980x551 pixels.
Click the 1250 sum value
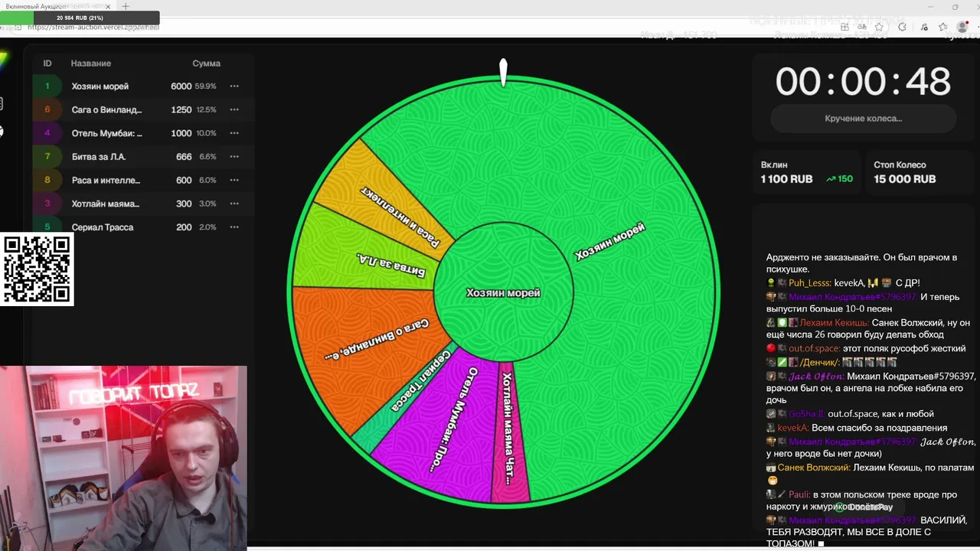click(x=181, y=109)
